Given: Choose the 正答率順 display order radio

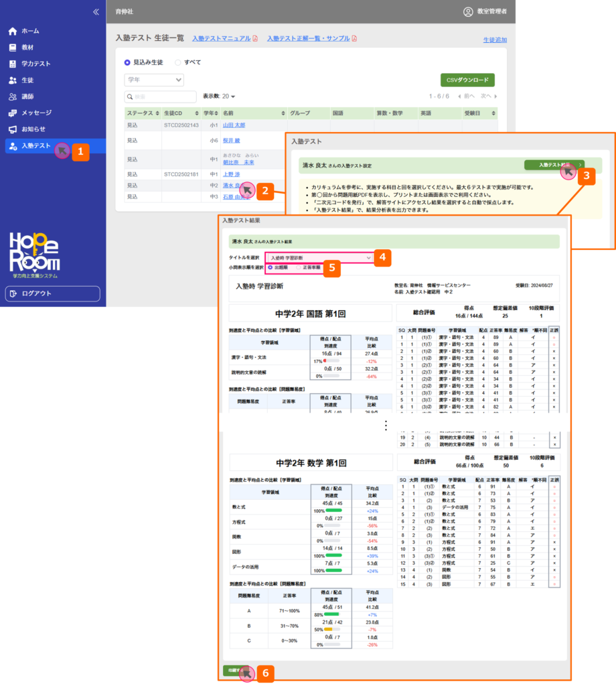Looking at the screenshot, I should point(298,267).
